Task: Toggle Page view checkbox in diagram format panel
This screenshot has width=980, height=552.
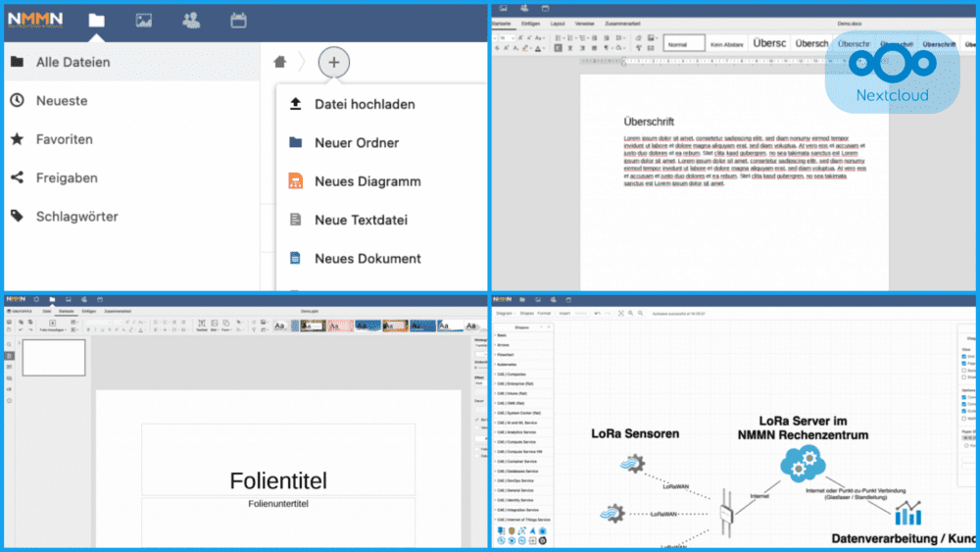Action: pos(963,363)
